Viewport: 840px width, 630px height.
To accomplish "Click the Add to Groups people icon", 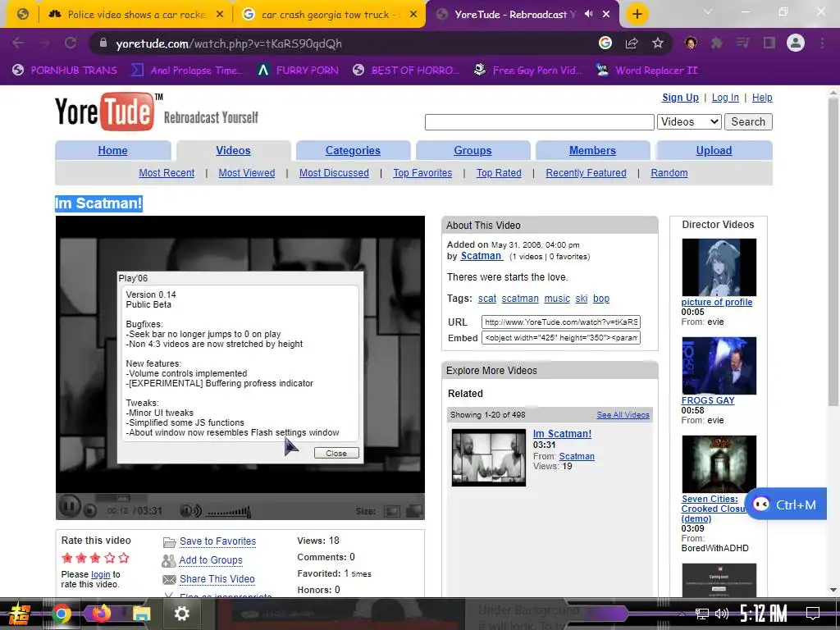I will [x=169, y=560].
